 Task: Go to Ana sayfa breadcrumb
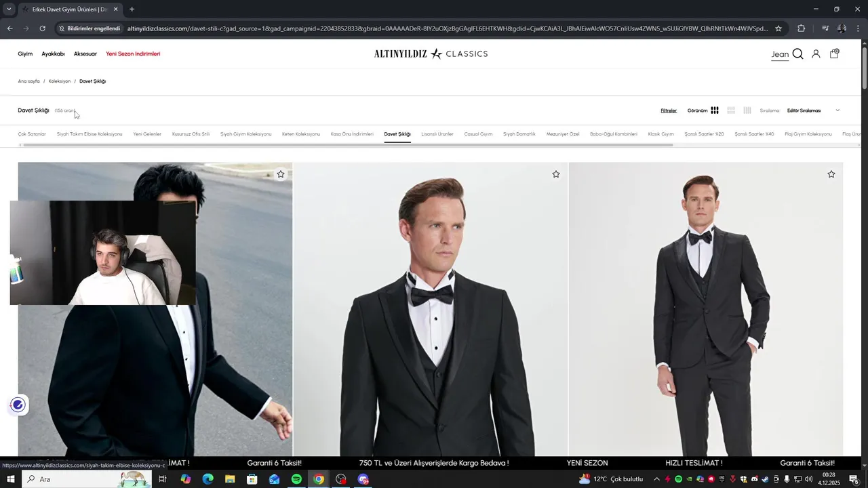pyautogui.click(x=28, y=81)
